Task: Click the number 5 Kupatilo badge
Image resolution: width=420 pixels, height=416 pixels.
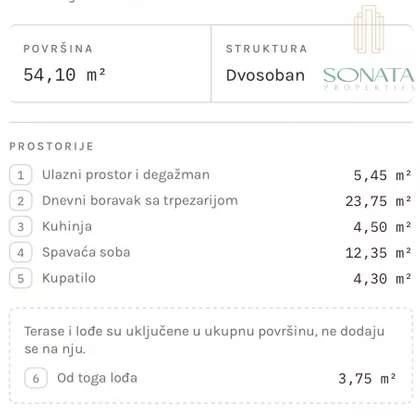Action: click(x=21, y=278)
